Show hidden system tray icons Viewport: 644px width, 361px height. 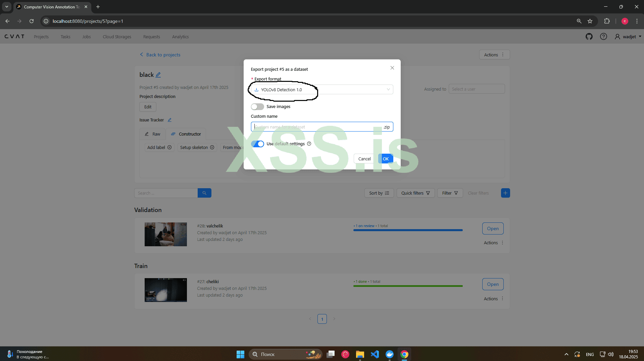[x=566, y=354]
